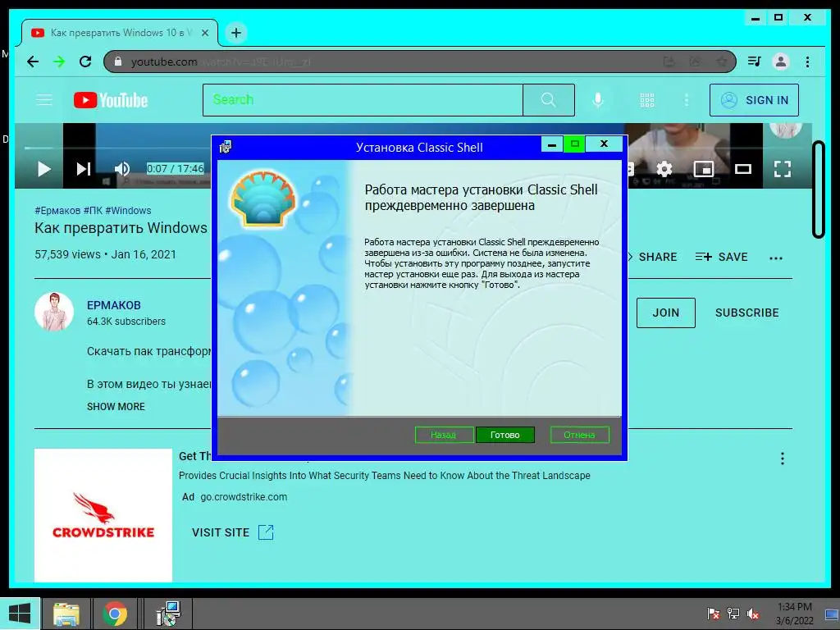This screenshot has height=630, width=840.
Task: Open Chrome three-dot menu
Action: click(x=807, y=62)
